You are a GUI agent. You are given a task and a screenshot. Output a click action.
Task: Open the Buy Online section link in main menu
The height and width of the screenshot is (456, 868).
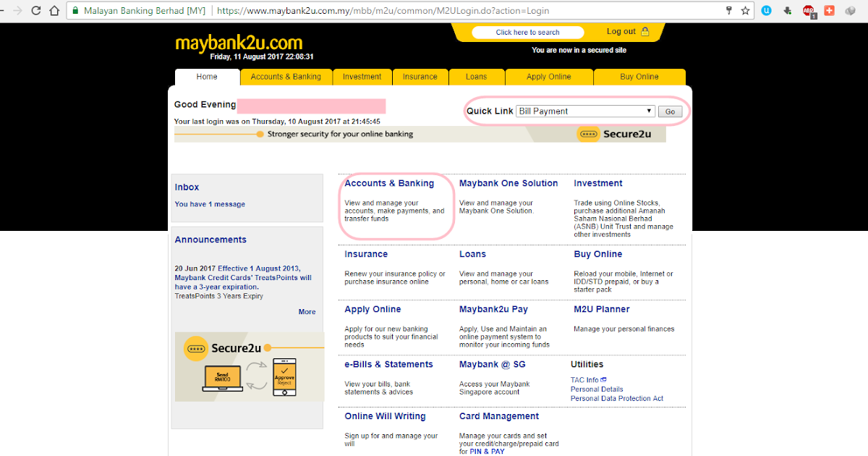[x=598, y=254]
